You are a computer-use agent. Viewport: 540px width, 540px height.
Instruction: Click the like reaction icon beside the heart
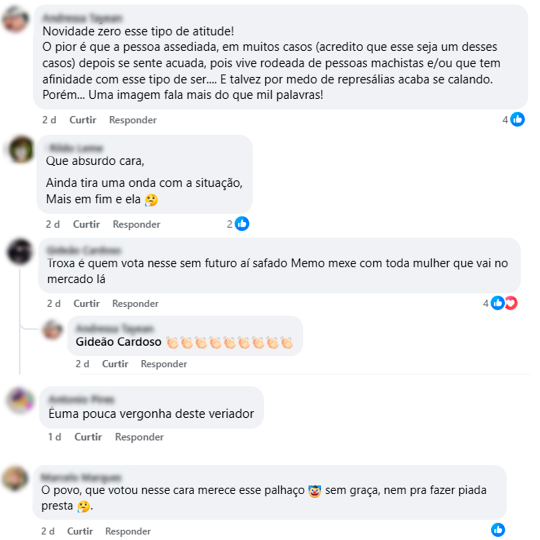coord(498,303)
